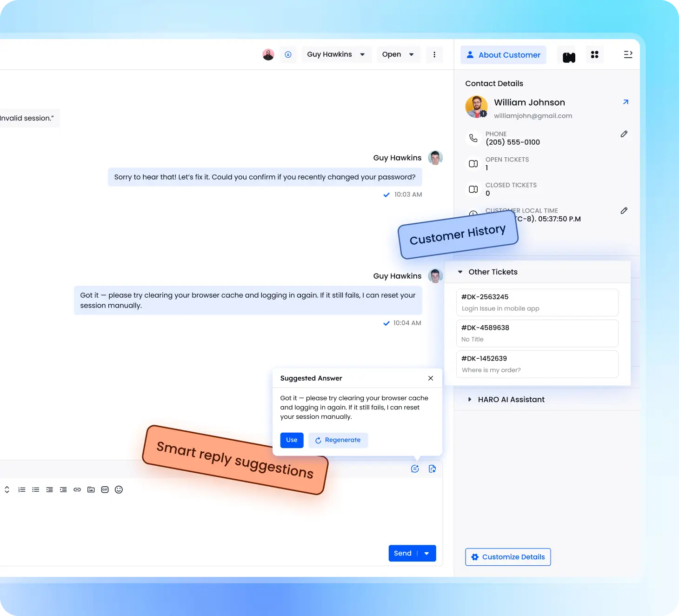Click the 10:04 AM timestamp
The height and width of the screenshot is (616, 679).
(x=407, y=323)
